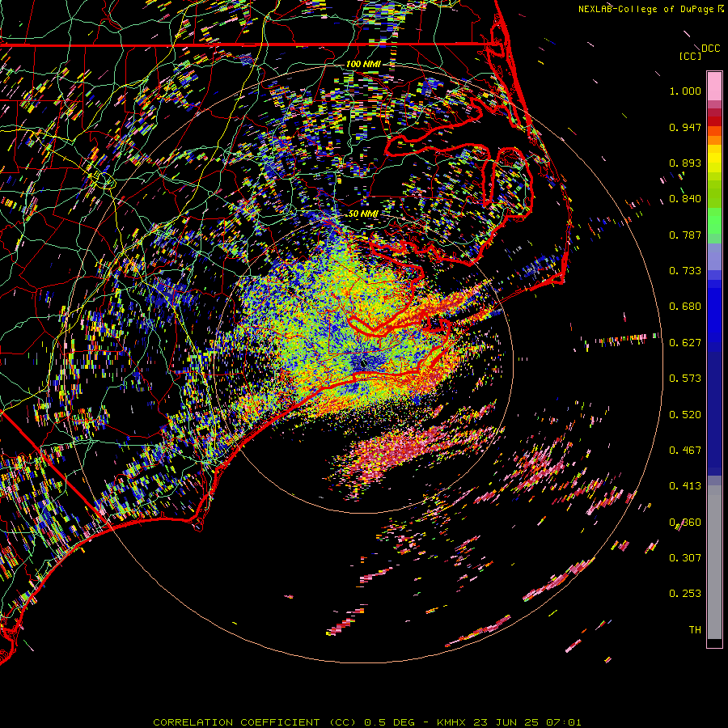Click the [CC] units label above colorbar
The width and height of the screenshot is (728, 728).
tap(691, 56)
